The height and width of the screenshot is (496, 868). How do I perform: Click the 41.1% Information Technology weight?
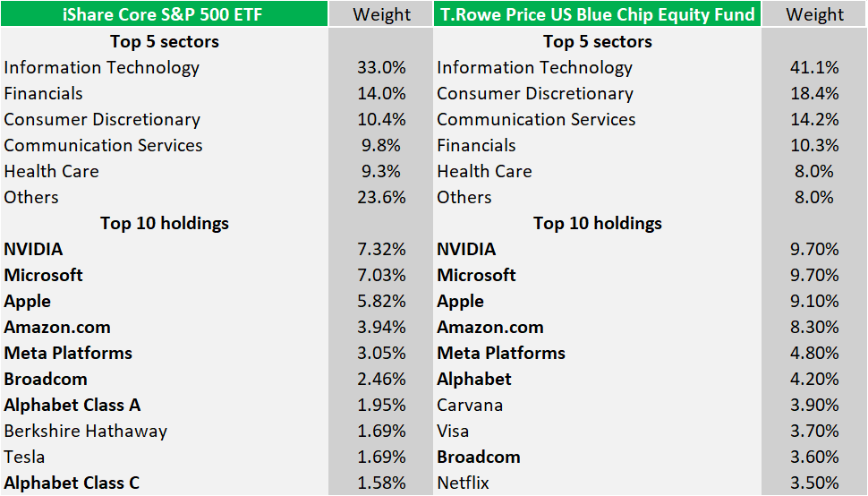[x=814, y=67]
